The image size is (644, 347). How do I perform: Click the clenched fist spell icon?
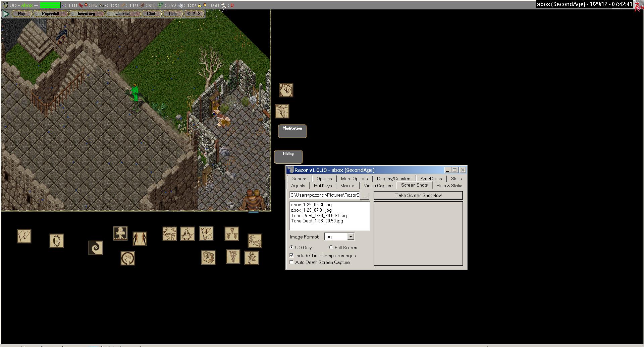[x=286, y=90]
